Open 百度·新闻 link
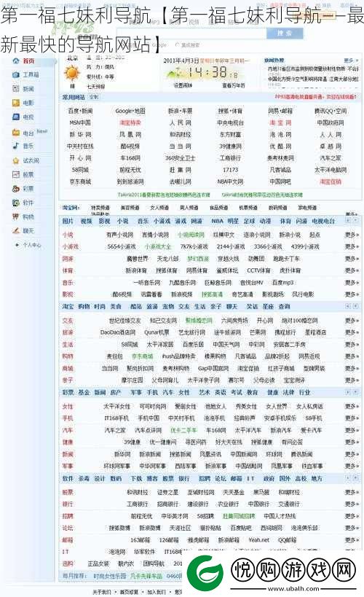This screenshot has width=364, height=597. 80,111
